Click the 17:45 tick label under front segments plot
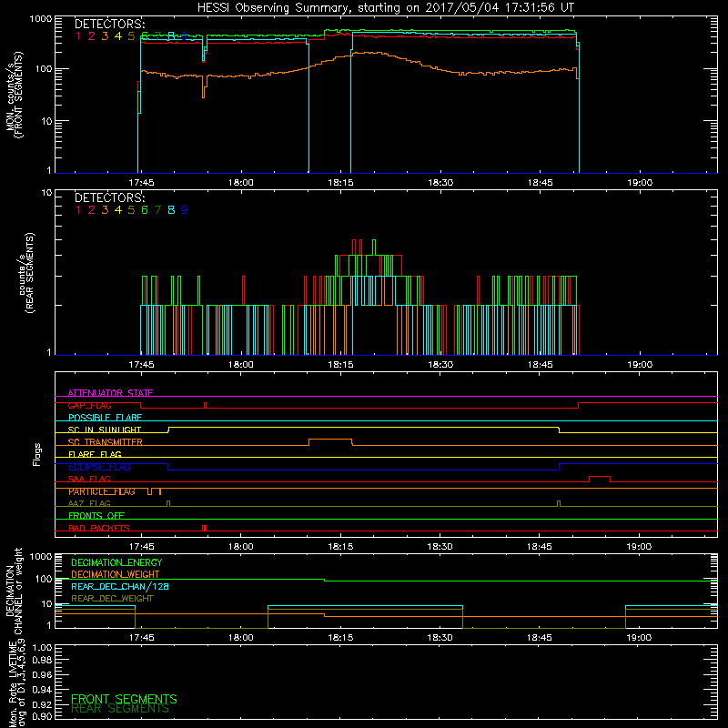The height and width of the screenshot is (728, 728). click(x=141, y=183)
